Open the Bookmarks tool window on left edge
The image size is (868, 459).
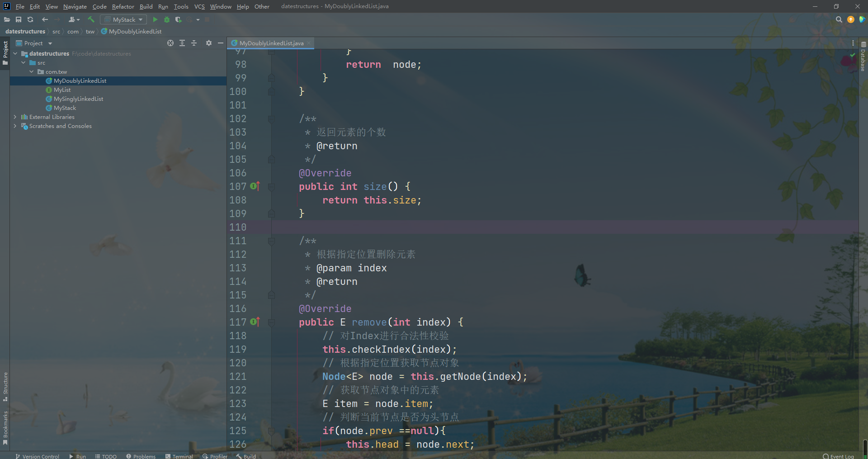(5, 427)
